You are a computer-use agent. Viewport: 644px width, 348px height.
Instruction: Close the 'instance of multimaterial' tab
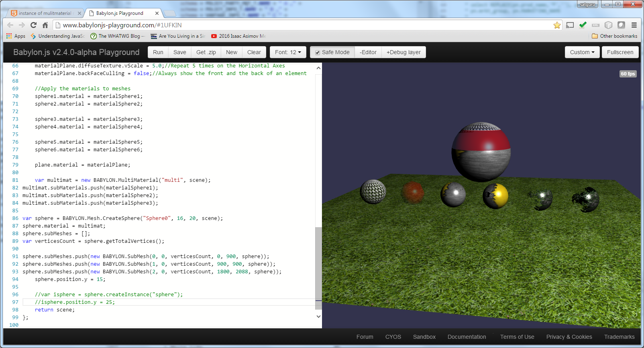click(x=79, y=13)
